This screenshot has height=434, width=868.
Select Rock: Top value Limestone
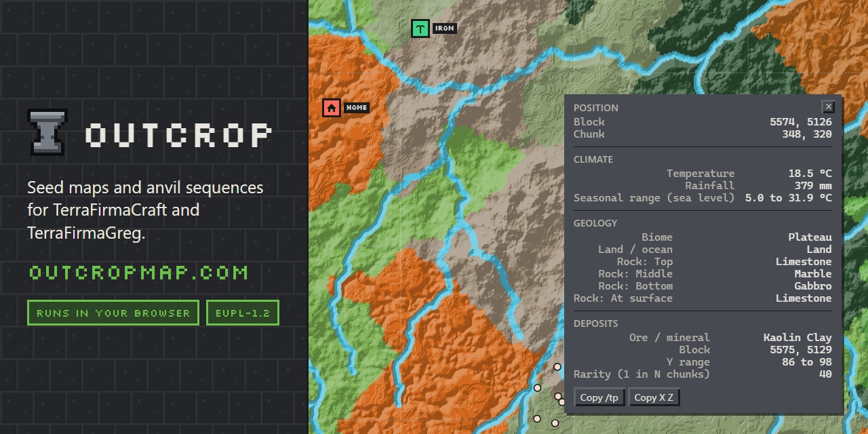[804, 262]
